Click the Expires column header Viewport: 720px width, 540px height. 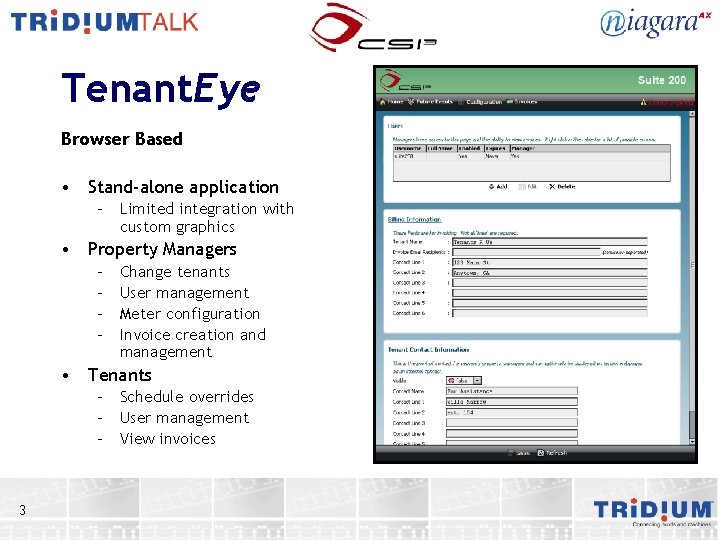(496, 148)
